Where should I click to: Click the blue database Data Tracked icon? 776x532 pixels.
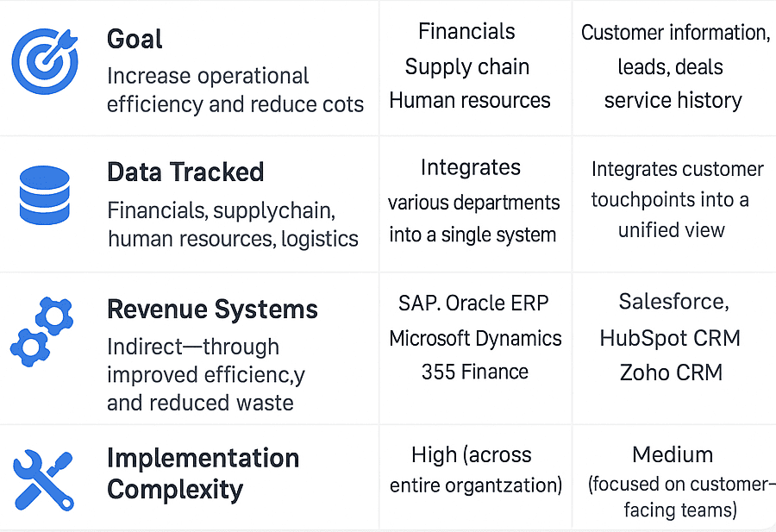click(44, 195)
